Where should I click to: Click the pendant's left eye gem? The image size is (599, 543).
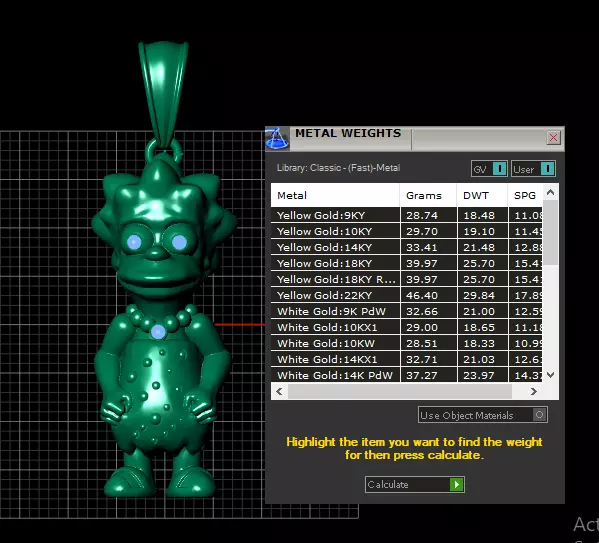(134, 242)
